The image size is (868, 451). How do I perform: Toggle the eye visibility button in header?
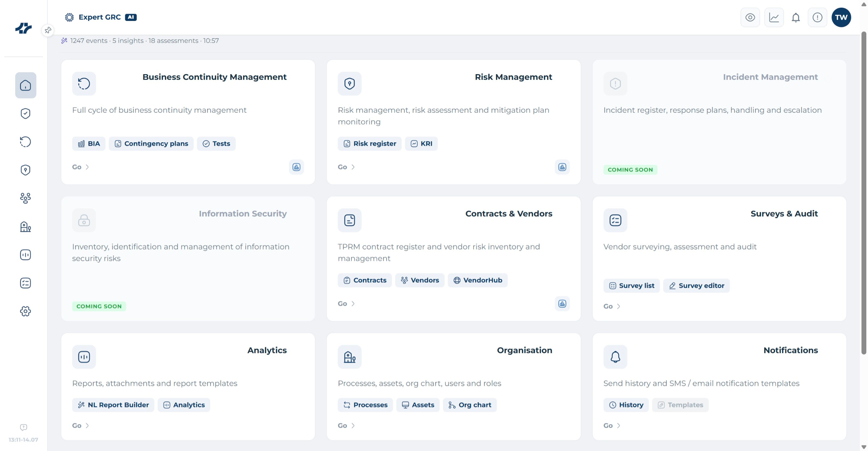click(x=750, y=18)
